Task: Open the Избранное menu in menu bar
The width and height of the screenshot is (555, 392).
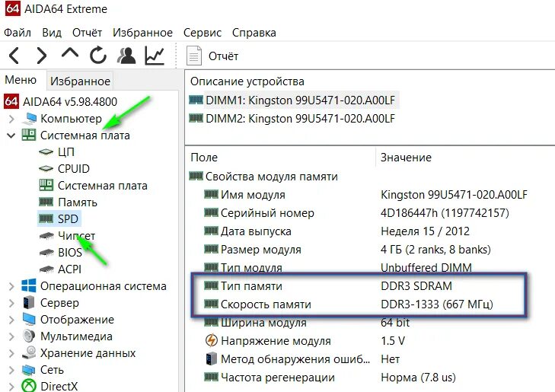Action: point(142,33)
